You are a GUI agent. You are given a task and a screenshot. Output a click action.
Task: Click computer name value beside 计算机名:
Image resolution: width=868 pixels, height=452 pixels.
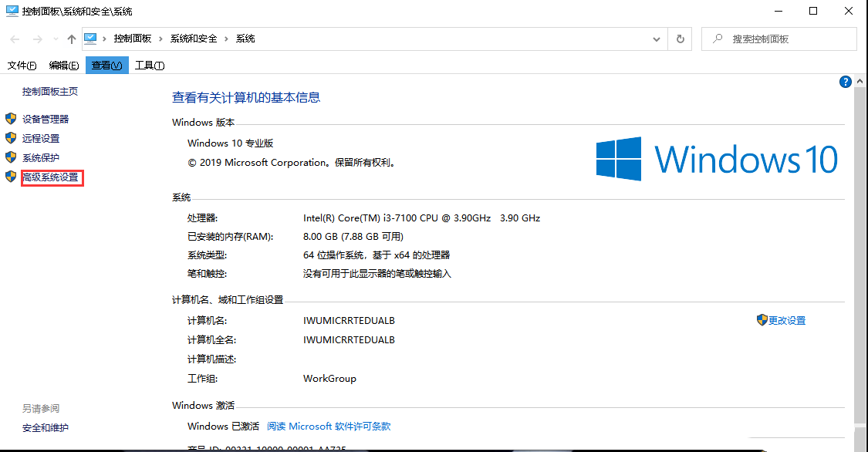click(x=350, y=321)
